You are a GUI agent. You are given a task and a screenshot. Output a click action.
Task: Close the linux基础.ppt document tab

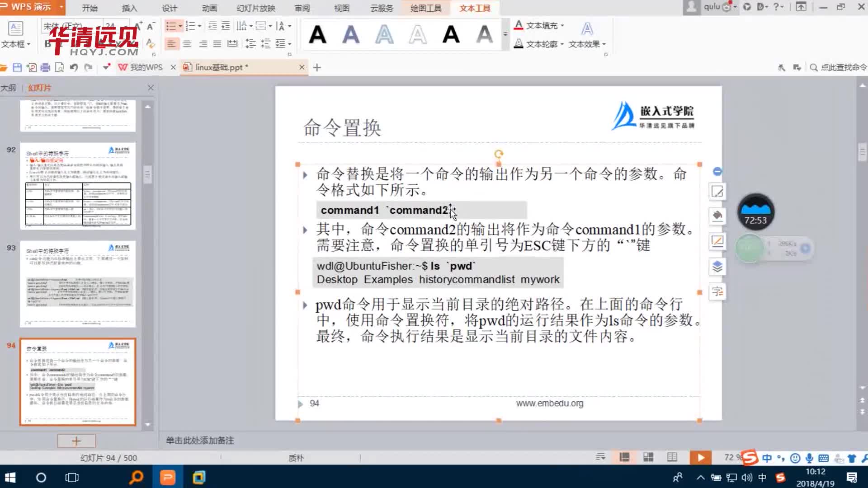pyautogui.click(x=302, y=67)
